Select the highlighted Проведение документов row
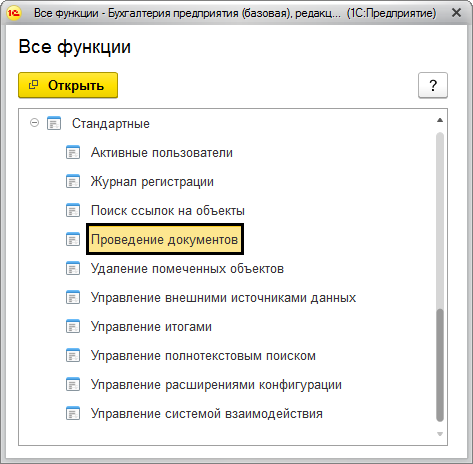 coord(165,239)
